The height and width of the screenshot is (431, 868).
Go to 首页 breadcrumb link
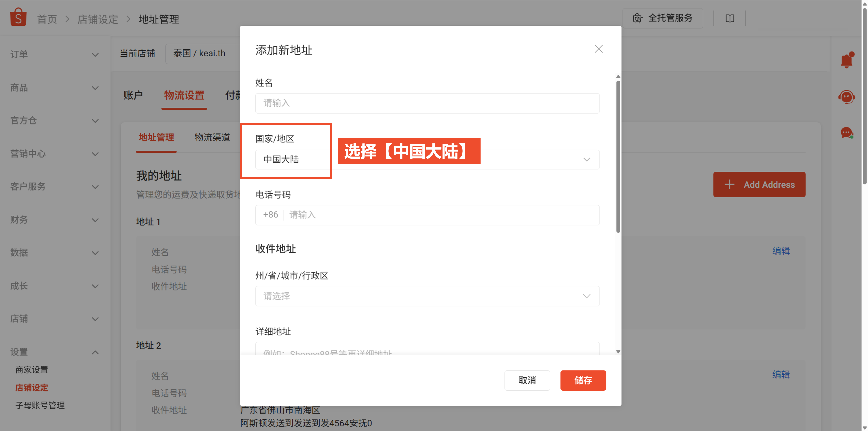[x=47, y=19]
